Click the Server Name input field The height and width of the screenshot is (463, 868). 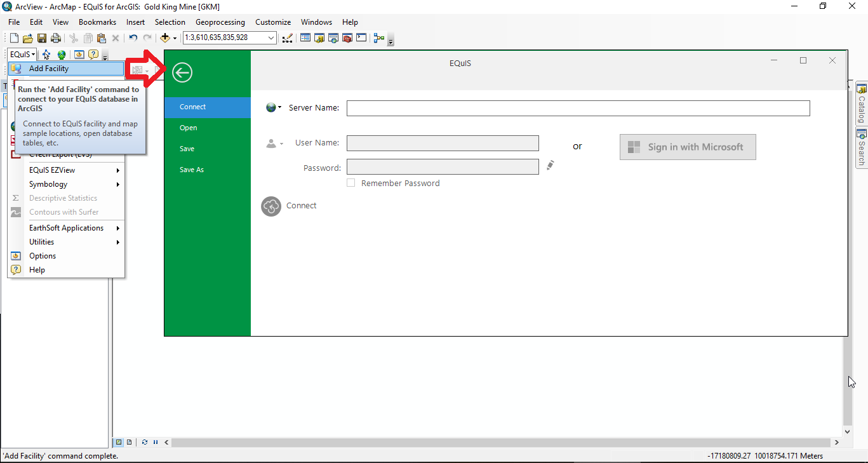click(578, 108)
